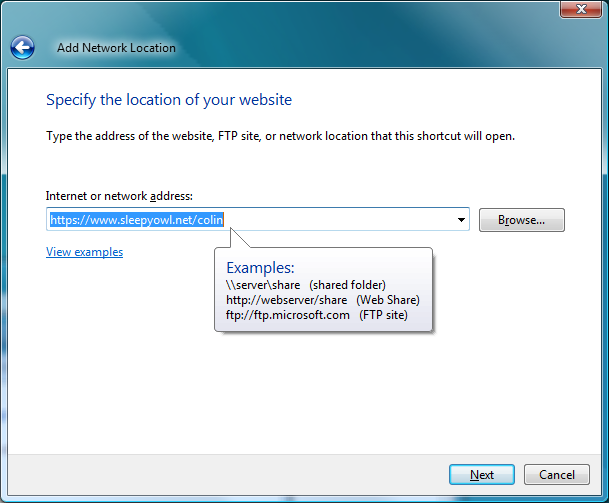The image size is (609, 503).
Task: Open the Browse... folder dialog
Action: click(522, 220)
